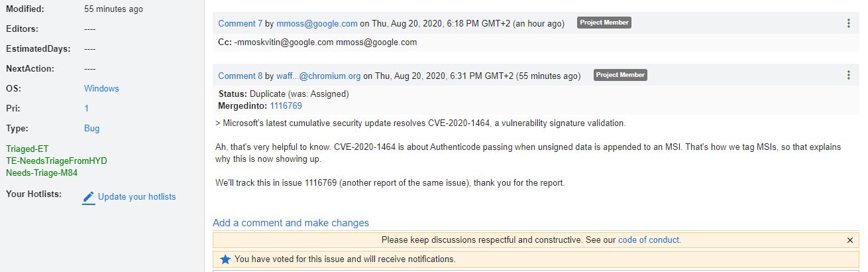868x272 pixels.
Task: Click the priority value 1
Action: pyautogui.click(x=86, y=108)
